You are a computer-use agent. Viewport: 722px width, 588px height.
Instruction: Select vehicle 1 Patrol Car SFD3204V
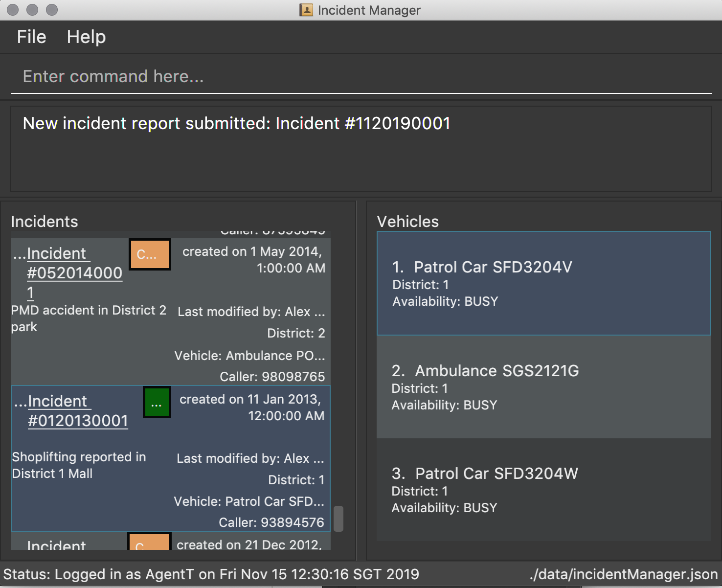click(x=544, y=283)
